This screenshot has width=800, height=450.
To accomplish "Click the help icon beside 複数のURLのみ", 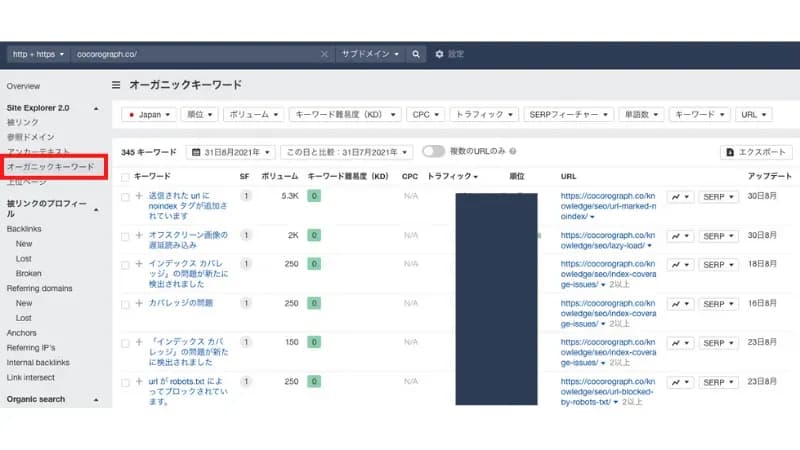I will coord(512,152).
